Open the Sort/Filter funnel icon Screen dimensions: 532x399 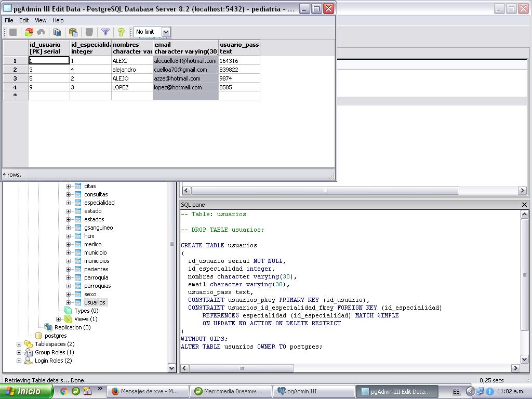105,32
